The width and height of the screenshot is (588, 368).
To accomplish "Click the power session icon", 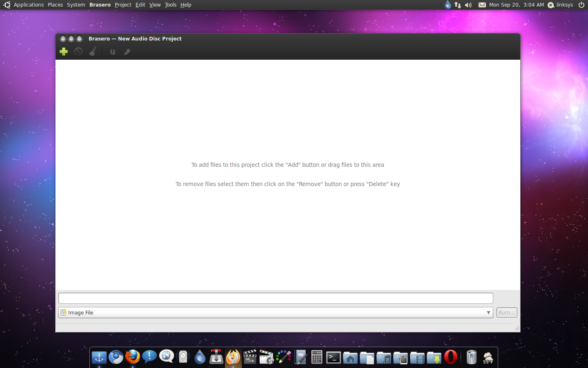I will 581,5.
